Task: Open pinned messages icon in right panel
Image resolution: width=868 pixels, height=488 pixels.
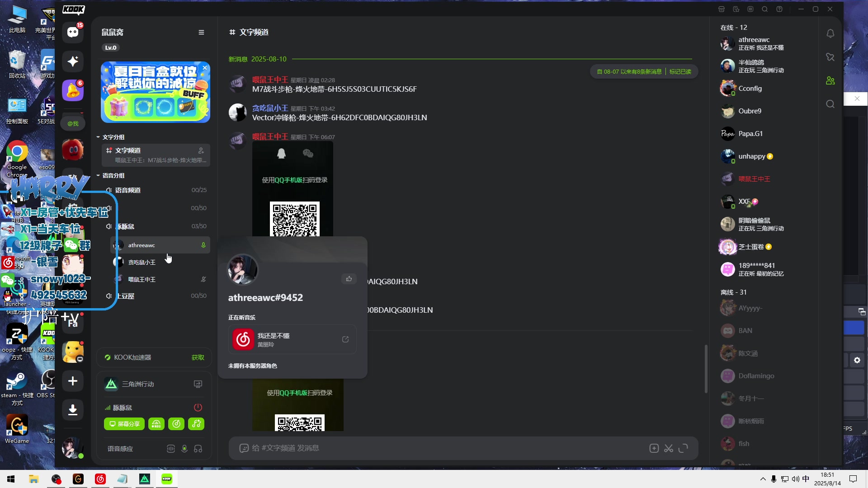Action: point(830,57)
